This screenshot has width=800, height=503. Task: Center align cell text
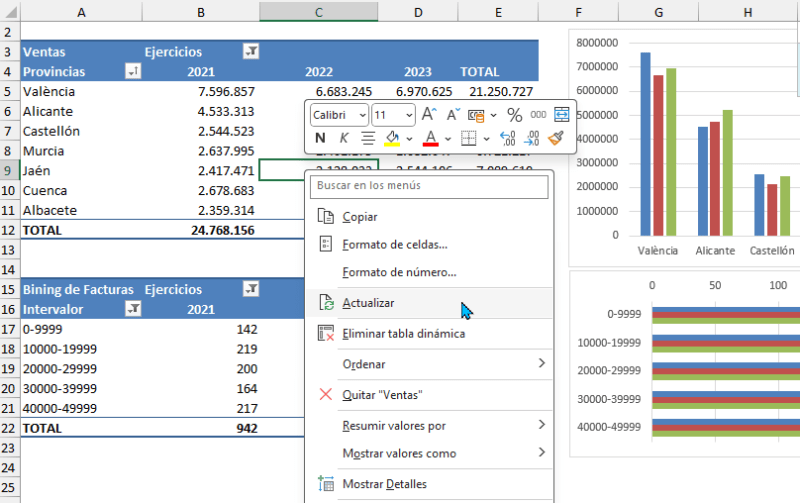pyautogui.click(x=368, y=138)
